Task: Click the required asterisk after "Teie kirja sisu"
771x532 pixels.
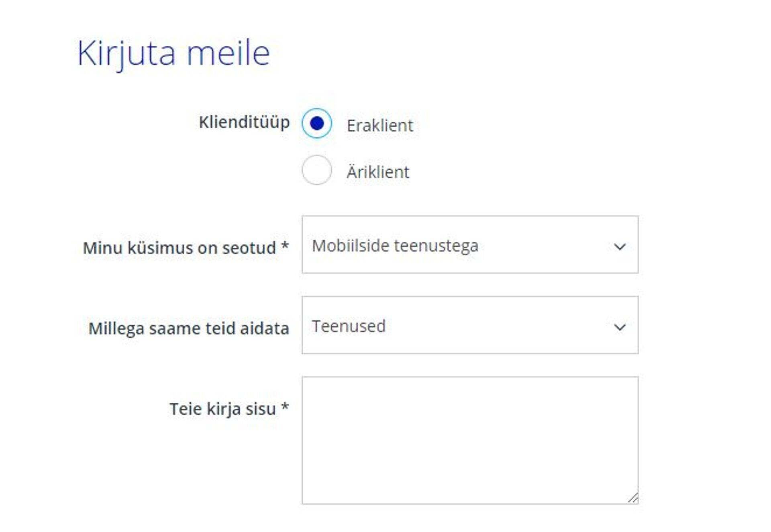Action: click(285, 407)
